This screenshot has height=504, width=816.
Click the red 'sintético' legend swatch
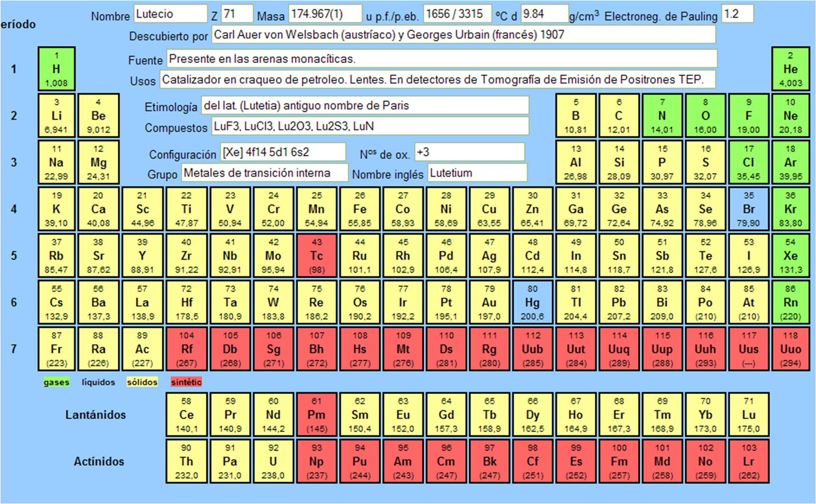pyautogui.click(x=186, y=382)
